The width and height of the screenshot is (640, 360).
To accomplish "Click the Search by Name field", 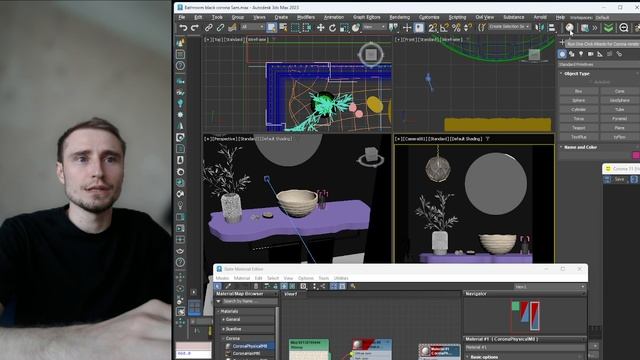I will pyautogui.click(x=249, y=301).
